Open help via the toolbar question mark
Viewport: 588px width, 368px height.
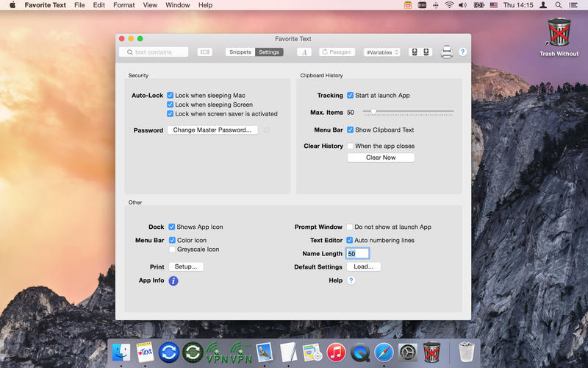462,52
